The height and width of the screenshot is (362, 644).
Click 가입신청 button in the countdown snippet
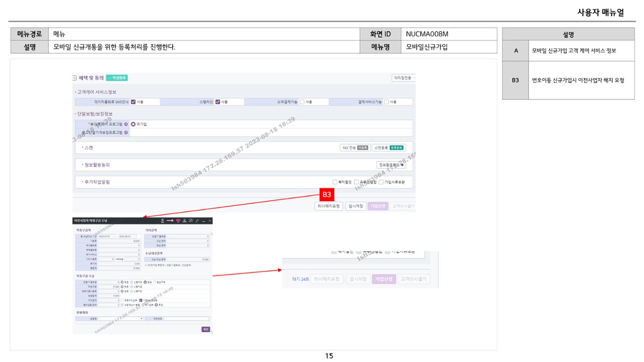click(x=384, y=279)
